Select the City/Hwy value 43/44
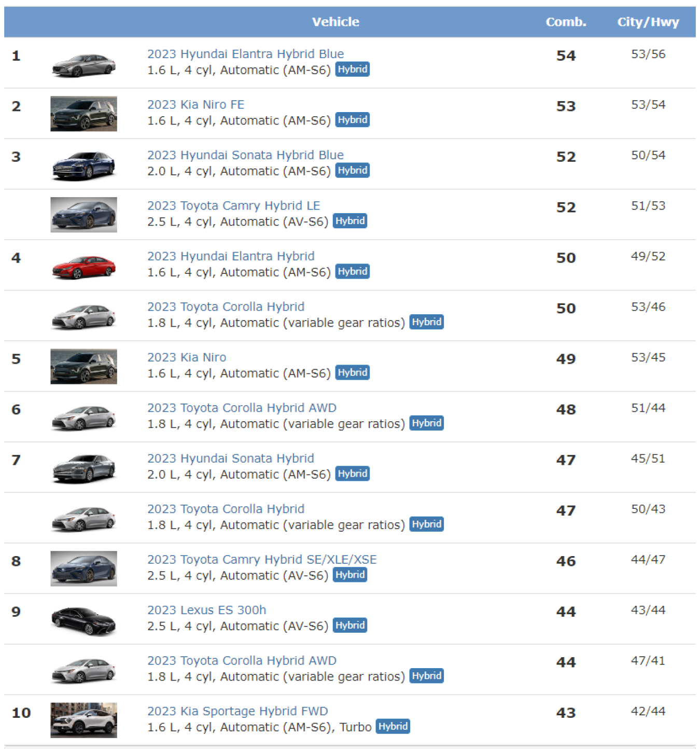The height and width of the screenshot is (749, 700). pyautogui.click(x=648, y=611)
